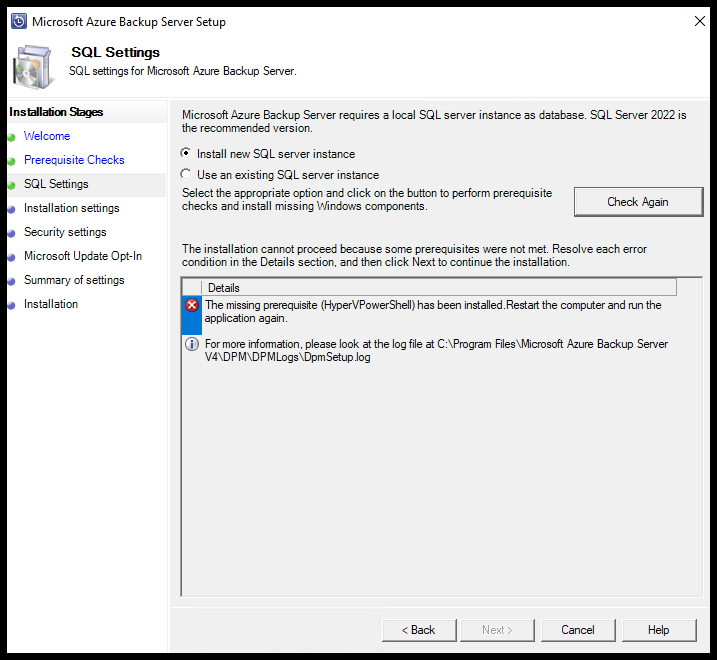Click 'SQL settings for Microsoft Azure Backup Server.' subtitle
This screenshot has height=660, width=717.
(x=183, y=71)
